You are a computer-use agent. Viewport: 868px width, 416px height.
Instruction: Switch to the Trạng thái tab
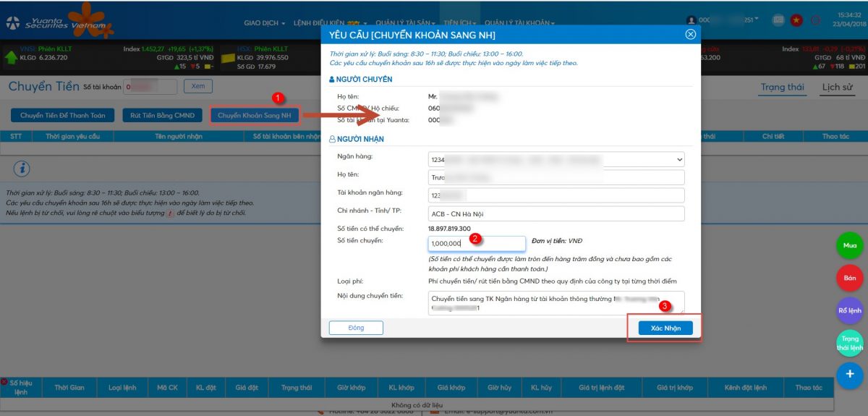tap(782, 88)
